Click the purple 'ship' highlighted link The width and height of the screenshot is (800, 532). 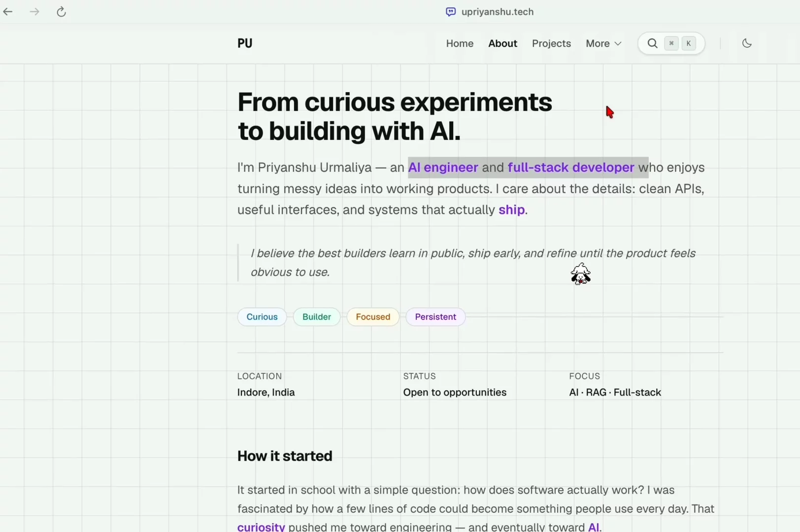(x=511, y=210)
